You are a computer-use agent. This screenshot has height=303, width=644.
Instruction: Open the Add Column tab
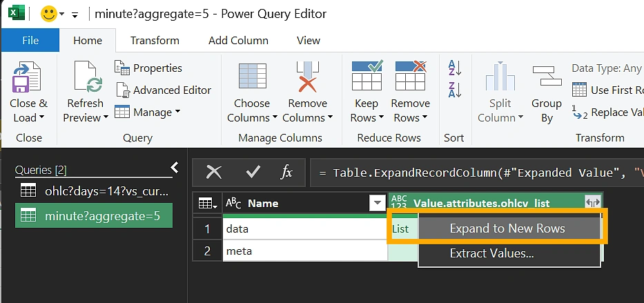pyautogui.click(x=238, y=41)
